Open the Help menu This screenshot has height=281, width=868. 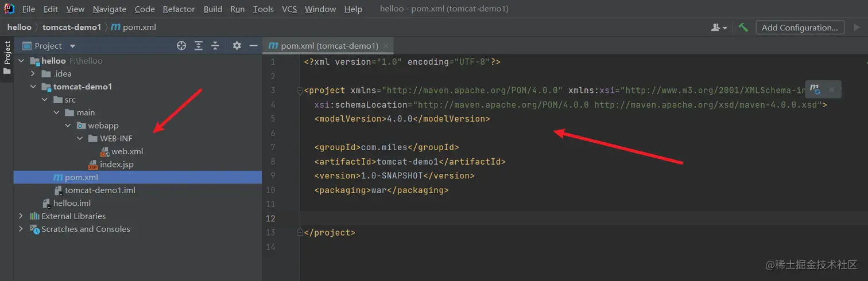(x=353, y=9)
